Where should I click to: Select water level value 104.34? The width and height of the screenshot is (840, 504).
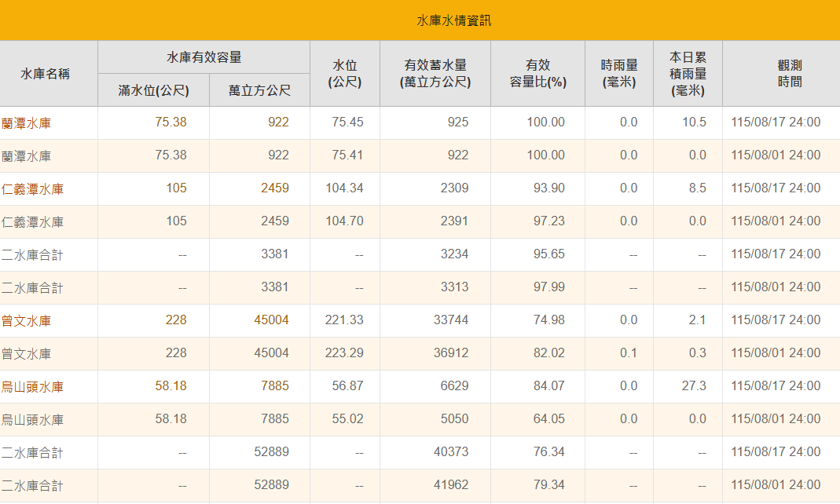344,188
